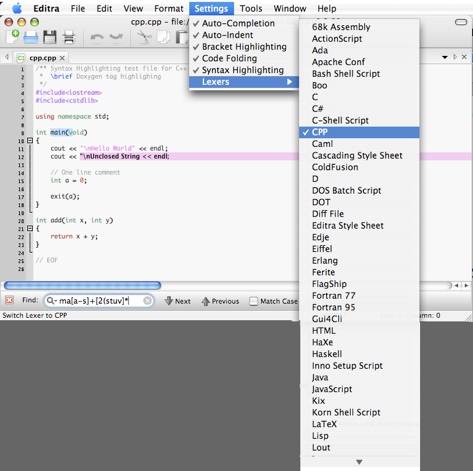The image size is (473, 471).
Task: Click inside the Find search field
Action: pos(99,301)
